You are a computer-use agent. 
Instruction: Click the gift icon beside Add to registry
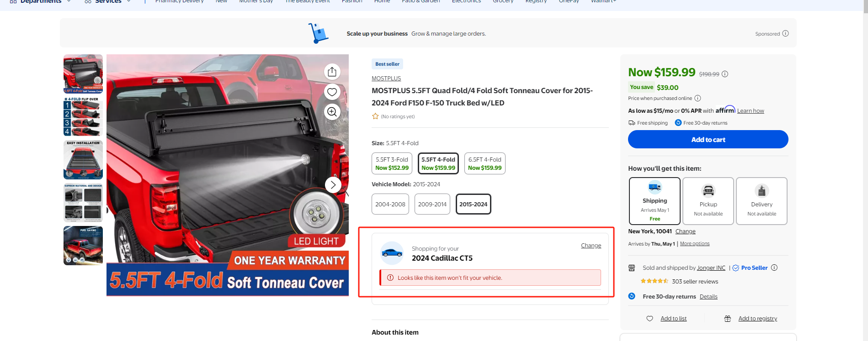[x=728, y=319]
